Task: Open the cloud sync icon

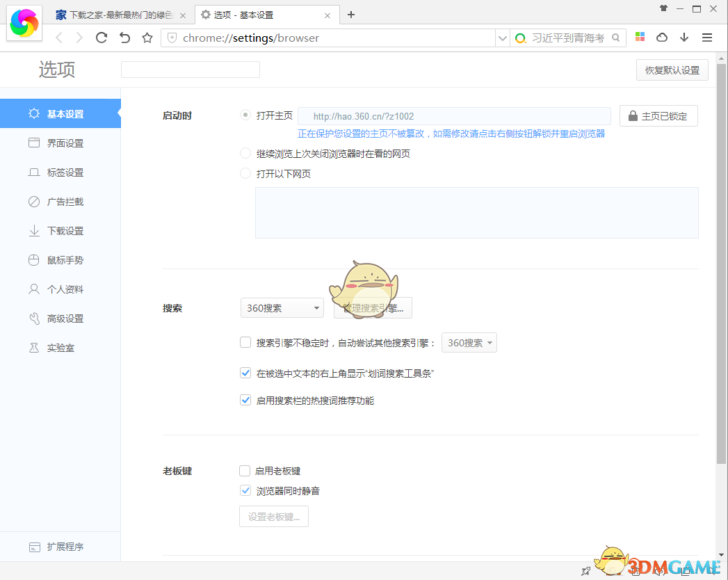Action: [661, 38]
